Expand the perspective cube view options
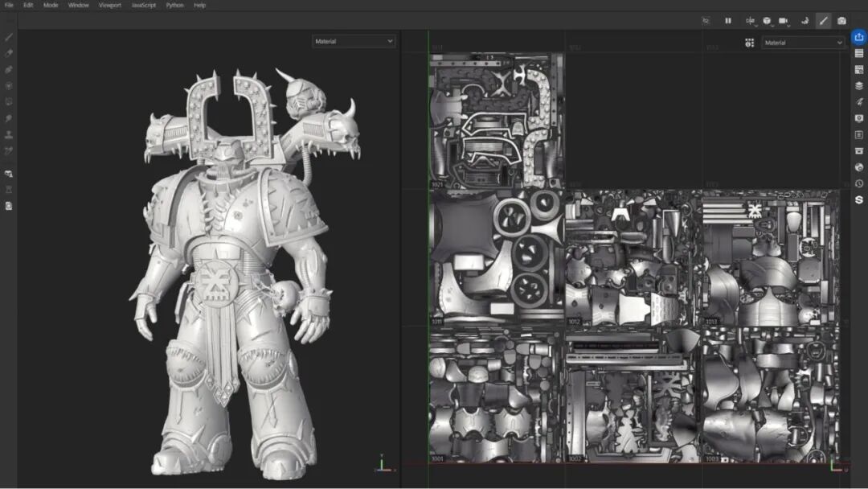The width and height of the screenshot is (868, 489). tap(767, 20)
